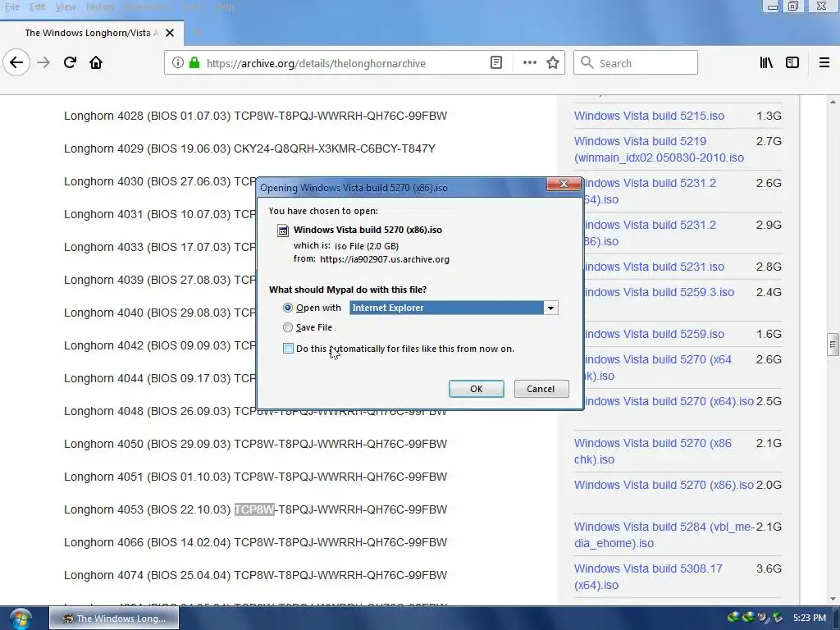Open Windows Vista build 5308.17 (x64).iso
840x630 pixels.
tap(648, 577)
